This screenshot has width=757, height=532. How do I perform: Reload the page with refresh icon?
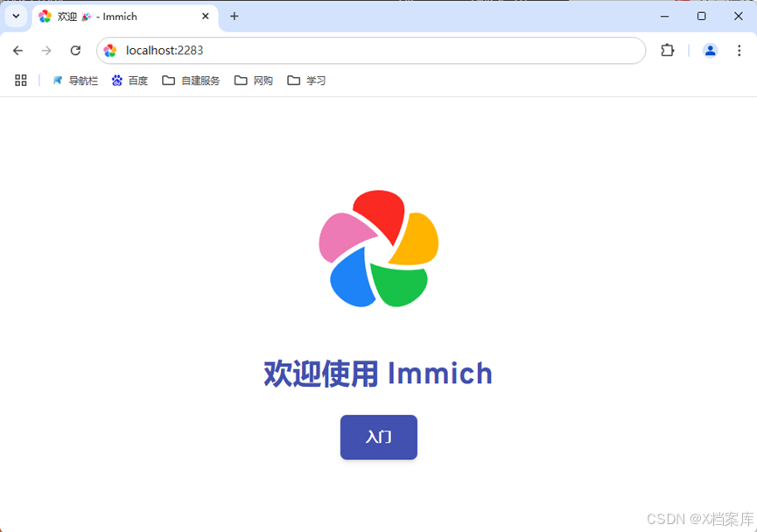pyautogui.click(x=75, y=51)
